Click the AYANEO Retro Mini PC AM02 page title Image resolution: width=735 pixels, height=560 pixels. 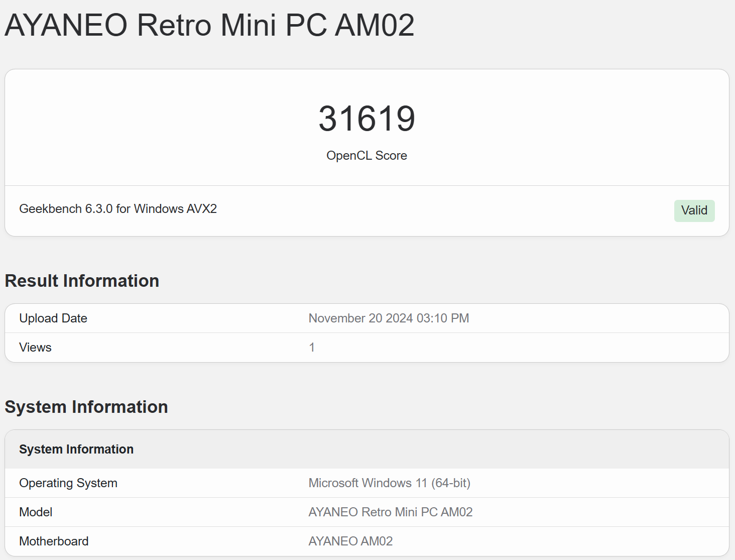(x=209, y=25)
